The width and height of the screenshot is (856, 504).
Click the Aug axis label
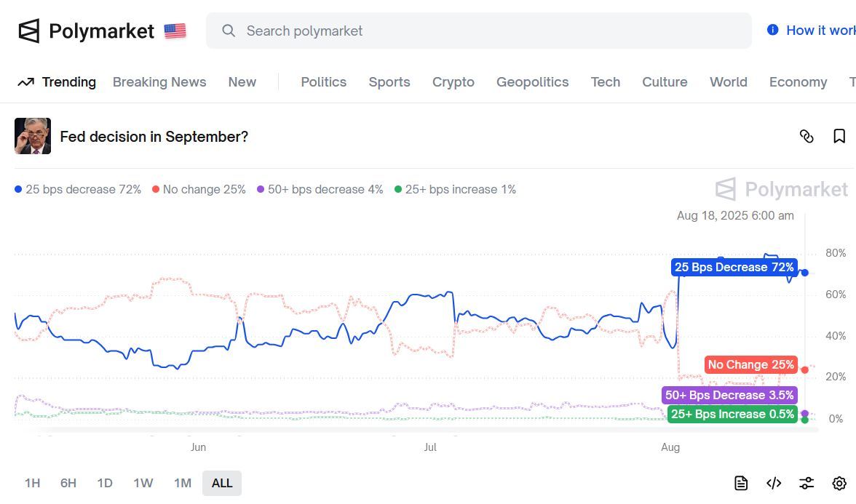click(x=670, y=447)
